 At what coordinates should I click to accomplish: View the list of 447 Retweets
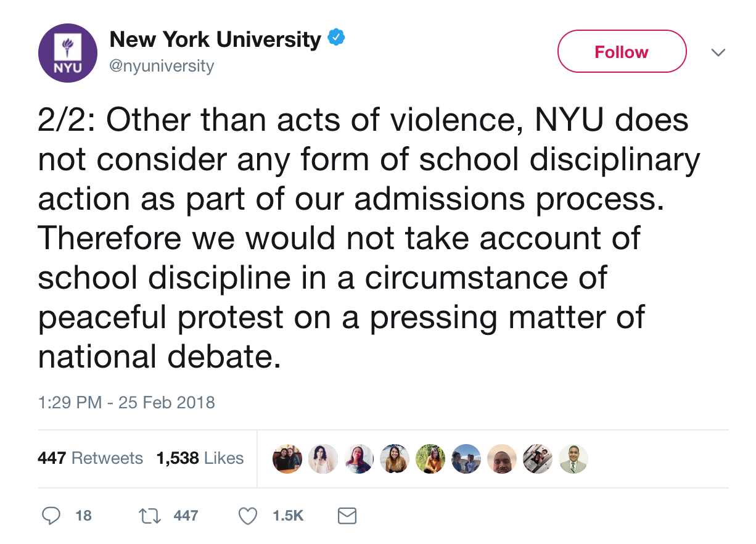pyautogui.click(x=90, y=458)
